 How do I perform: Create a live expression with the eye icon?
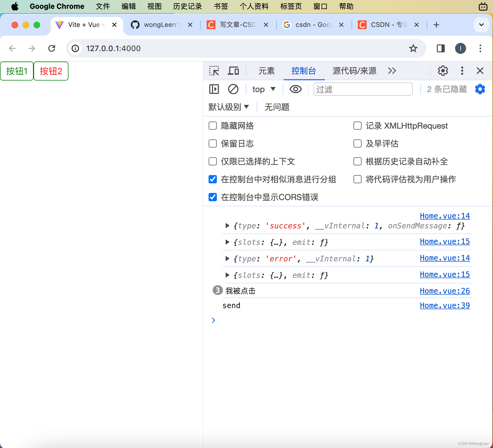point(295,89)
